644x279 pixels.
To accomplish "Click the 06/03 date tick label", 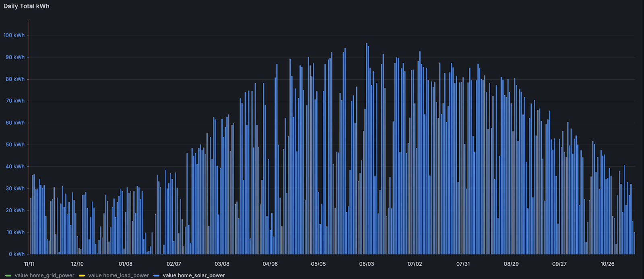I will (x=367, y=264).
